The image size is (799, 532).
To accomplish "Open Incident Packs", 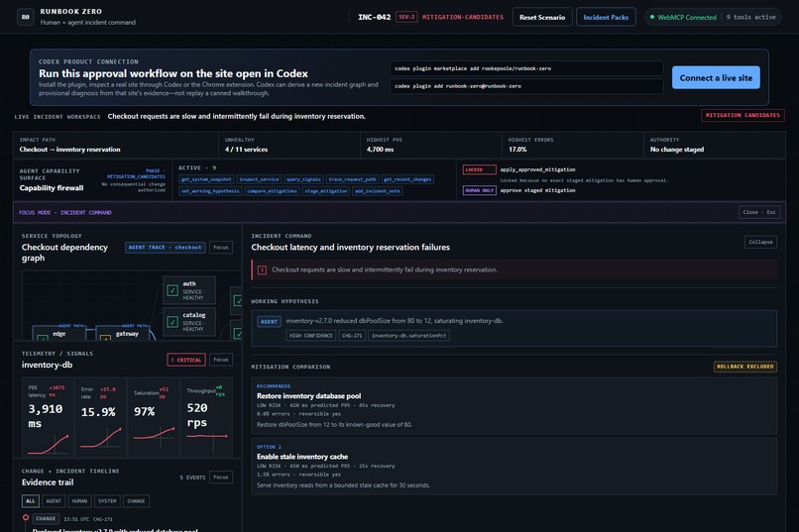I will (x=606, y=17).
